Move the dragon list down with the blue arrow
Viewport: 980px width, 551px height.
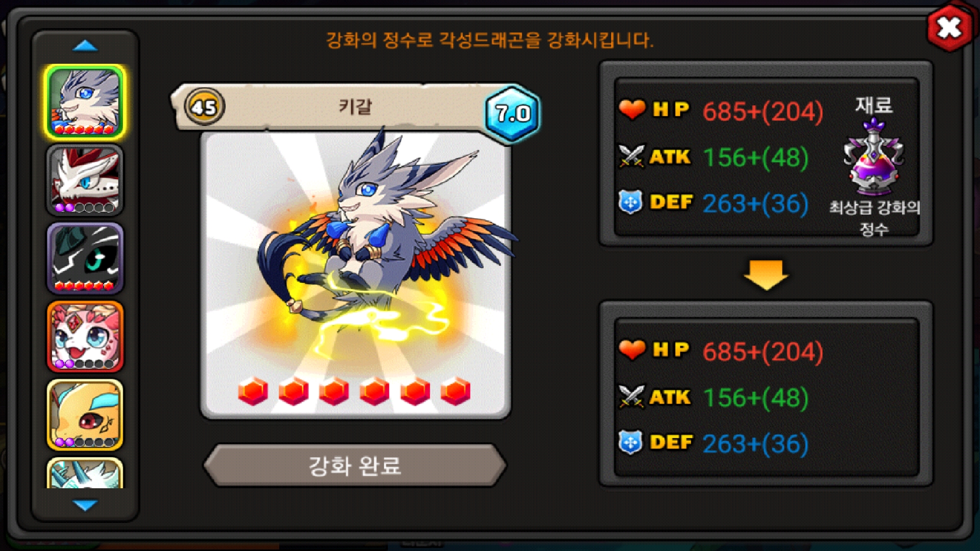pyautogui.click(x=85, y=505)
